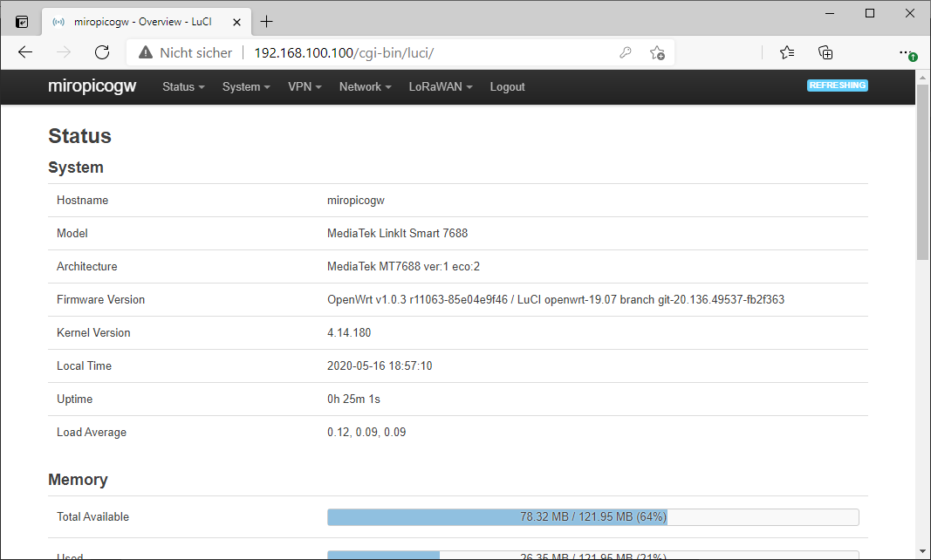Open the LoRaWAN menu
931x560 pixels.
point(441,87)
